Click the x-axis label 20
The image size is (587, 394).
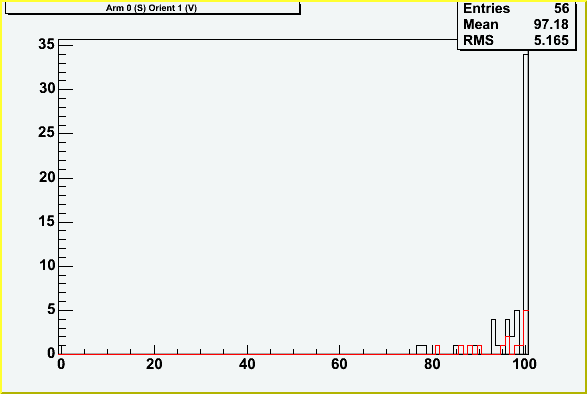pos(154,364)
